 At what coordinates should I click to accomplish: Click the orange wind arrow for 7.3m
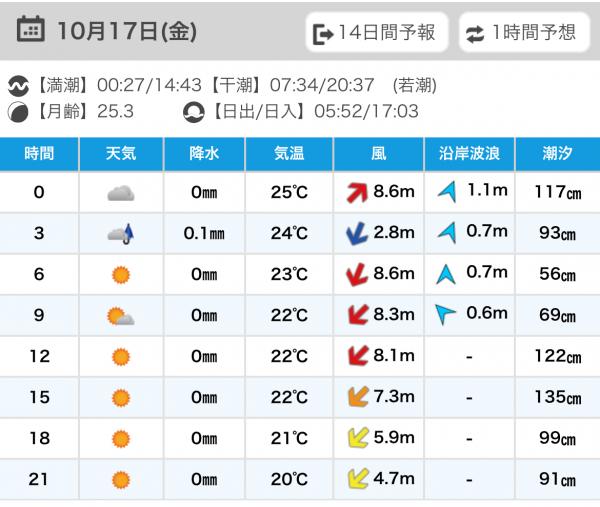[356, 398]
